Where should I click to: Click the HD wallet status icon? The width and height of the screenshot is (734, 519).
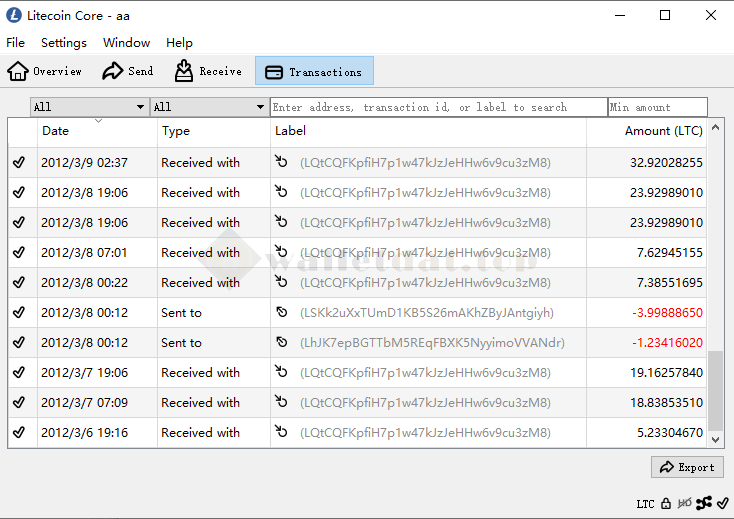(x=684, y=503)
